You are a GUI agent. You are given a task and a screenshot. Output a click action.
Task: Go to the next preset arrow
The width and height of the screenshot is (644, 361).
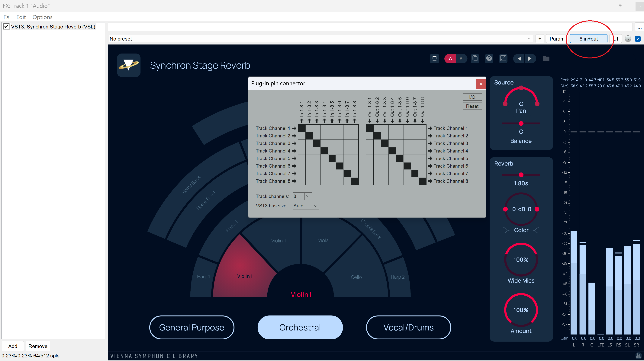point(530,59)
